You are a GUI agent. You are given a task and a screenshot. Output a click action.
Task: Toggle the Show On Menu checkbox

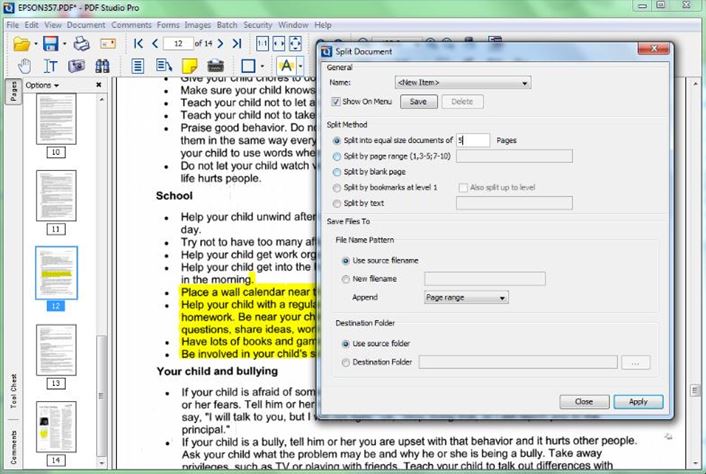coord(335,102)
